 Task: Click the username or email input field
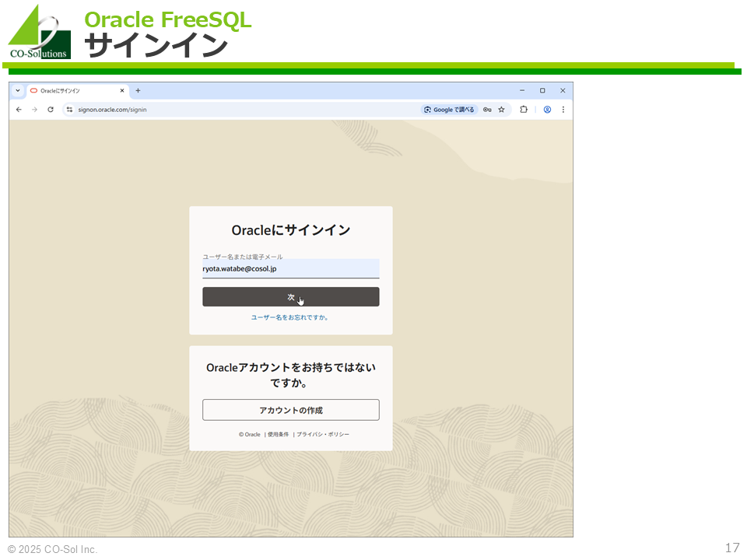tap(290, 268)
